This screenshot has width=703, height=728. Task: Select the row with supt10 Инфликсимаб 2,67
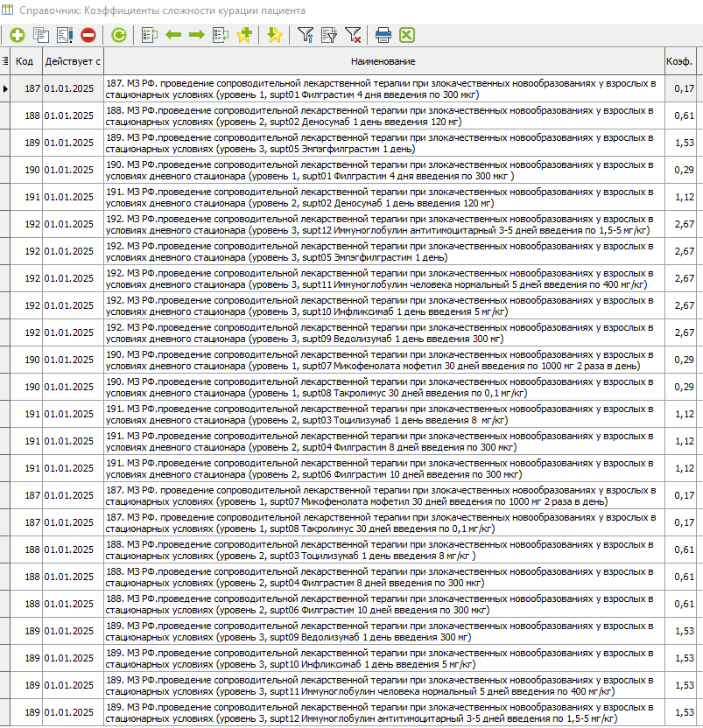pos(383,305)
